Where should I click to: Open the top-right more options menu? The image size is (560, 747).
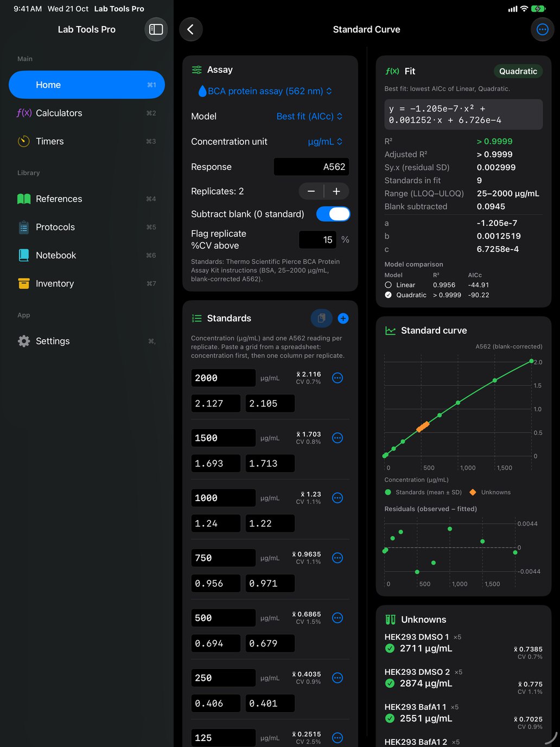point(542,29)
